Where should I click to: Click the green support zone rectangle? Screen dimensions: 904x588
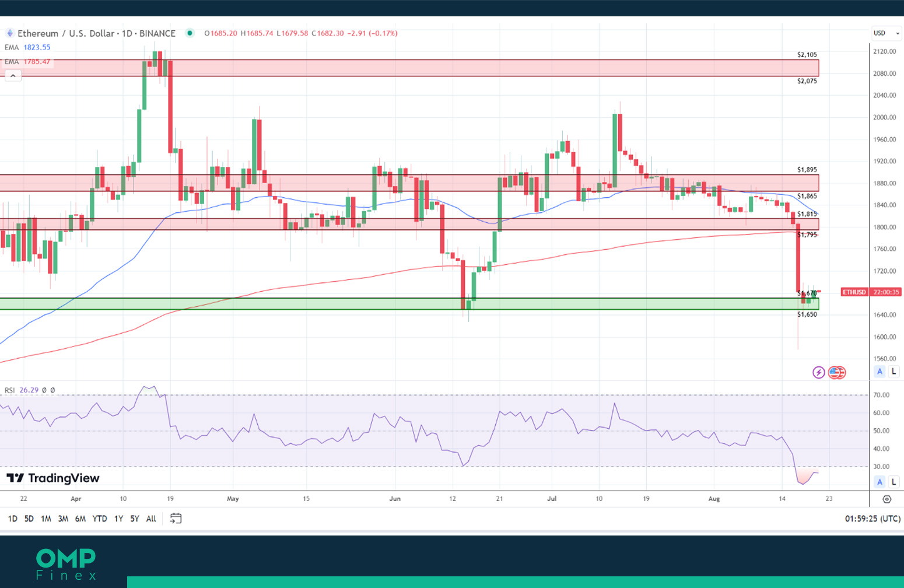(x=409, y=304)
